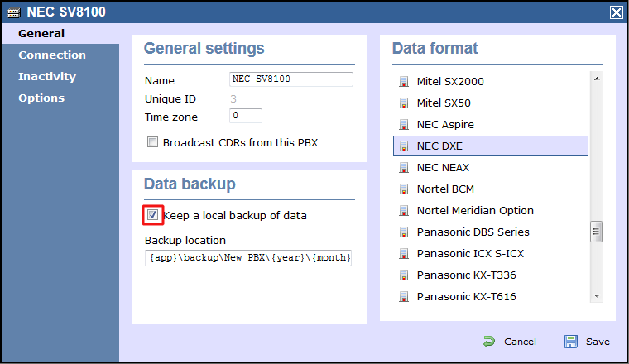
Task: Click the green Cancel arrow icon
Action: coord(489,342)
